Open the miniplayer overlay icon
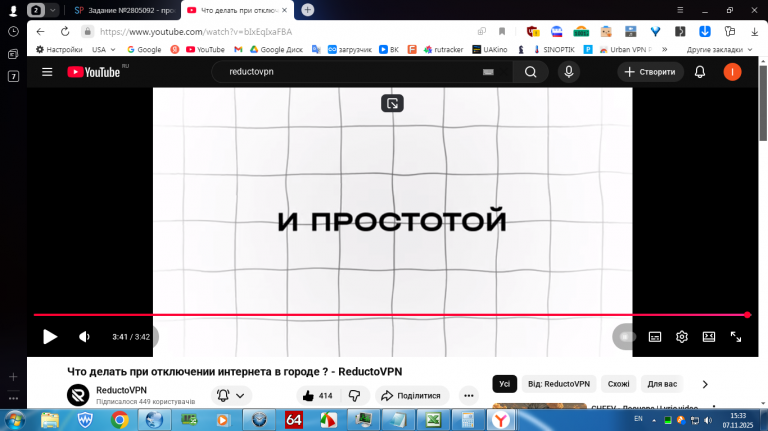This screenshot has width=768, height=431. tap(392, 103)
